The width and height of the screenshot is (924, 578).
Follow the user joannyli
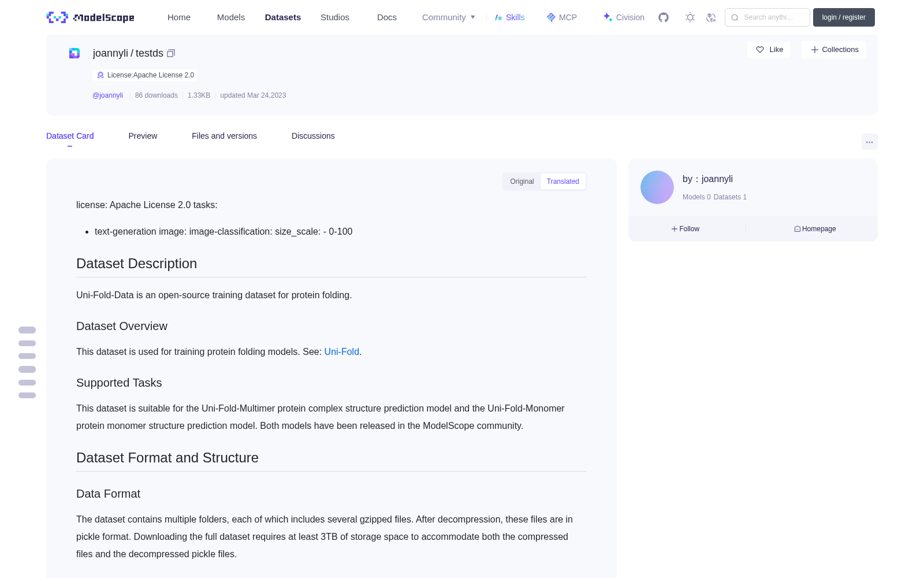pyautogui.click(x=685, y=229)
